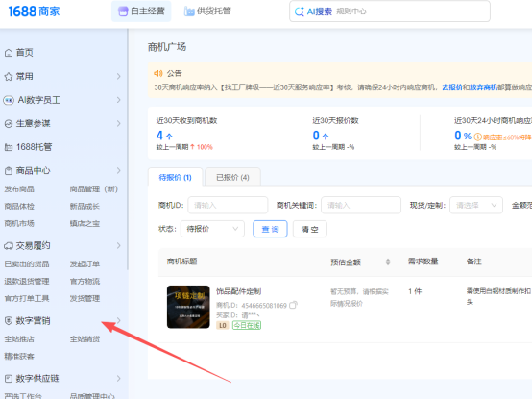The width and height of the screenshot is (532, 399).
Task: Click the 生意参谋 icon
Action: tap(9, 124)
